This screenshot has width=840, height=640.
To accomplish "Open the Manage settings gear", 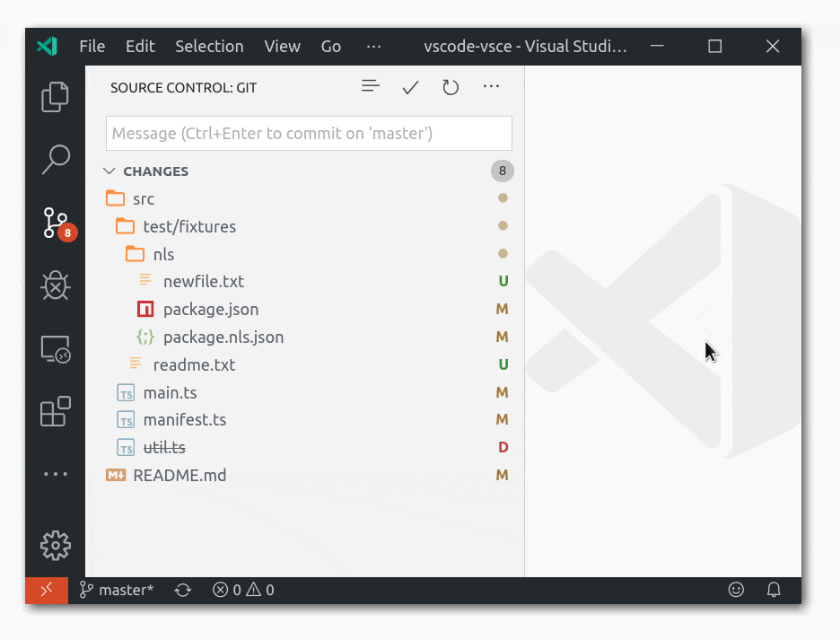I will tap(55, 545).
